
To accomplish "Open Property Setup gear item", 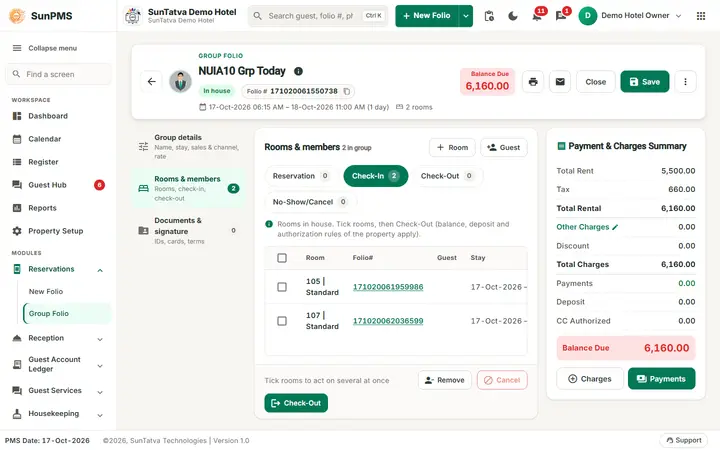I will [56, 231].
